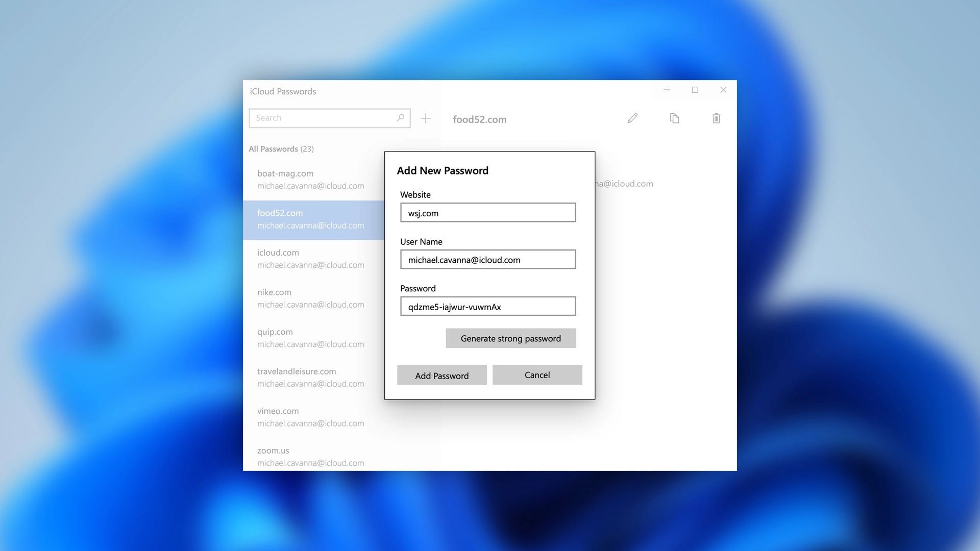The width and height of the screenshot is (980, 551).
Task: Click the Add New Password dialog title
Action: tap(443, 170)
